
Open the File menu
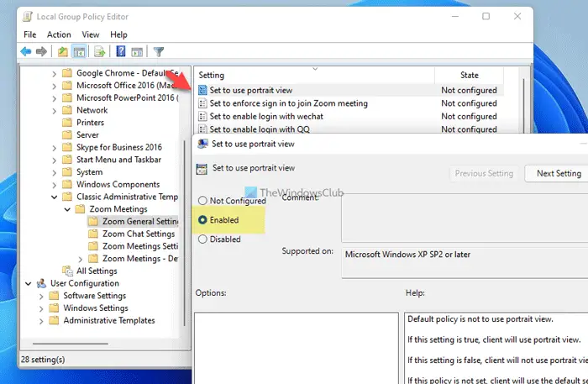30,34
